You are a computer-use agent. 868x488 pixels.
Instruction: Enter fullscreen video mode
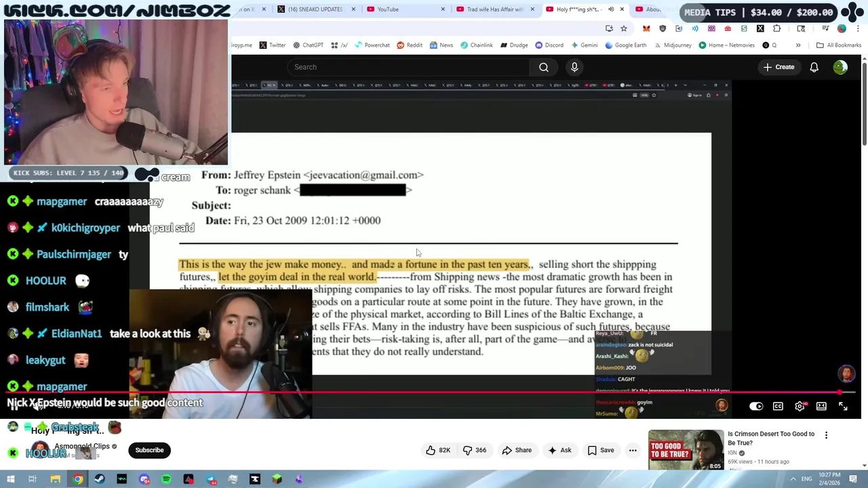tap(843, 406)
